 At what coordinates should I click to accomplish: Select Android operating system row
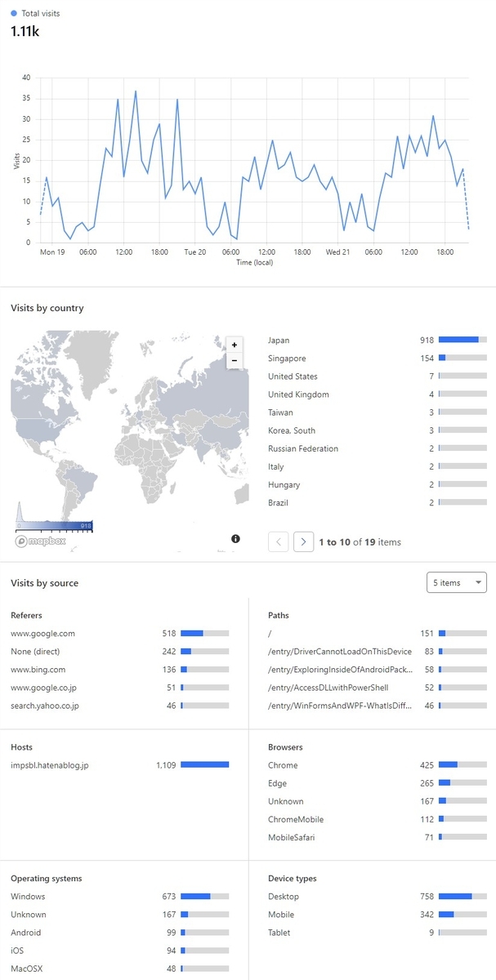click(120, 933)
